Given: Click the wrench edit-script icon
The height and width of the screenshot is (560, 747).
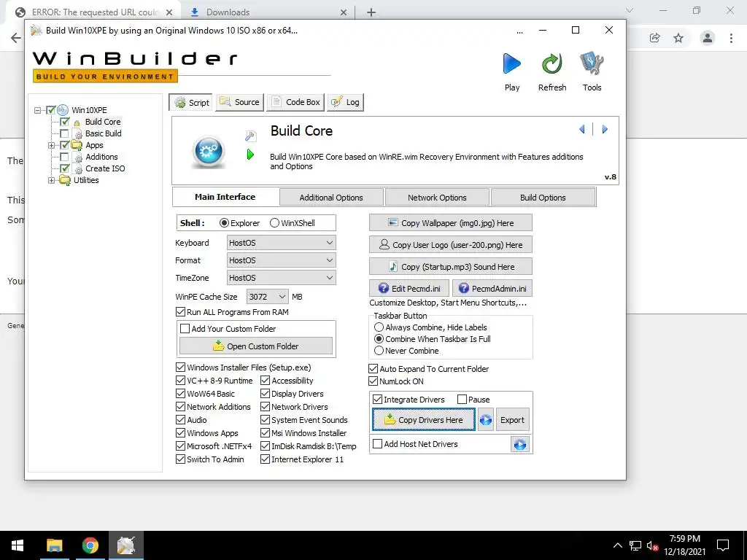Looking at the screenshot, I should point(251,136).
